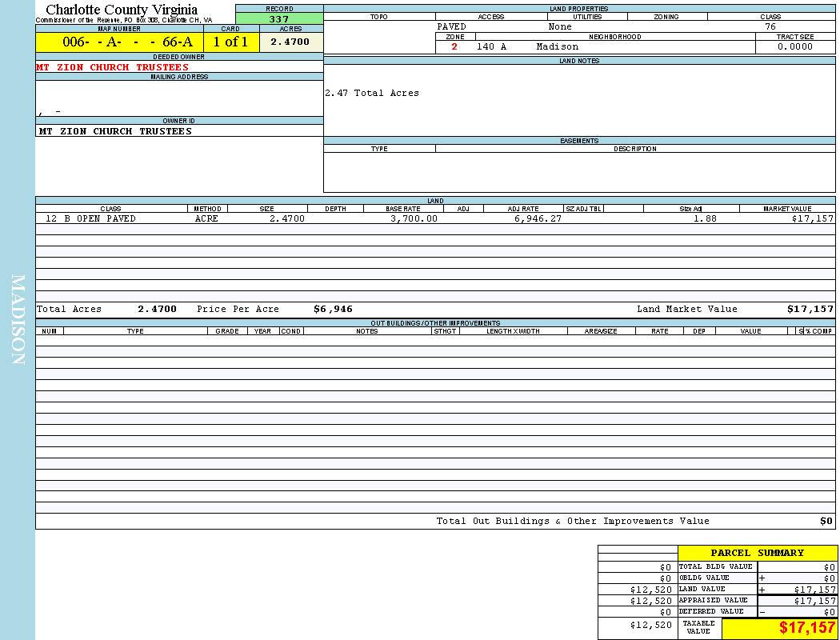
Task: Click the vertical MADISON sidebar label
Action: click(18, 320)
